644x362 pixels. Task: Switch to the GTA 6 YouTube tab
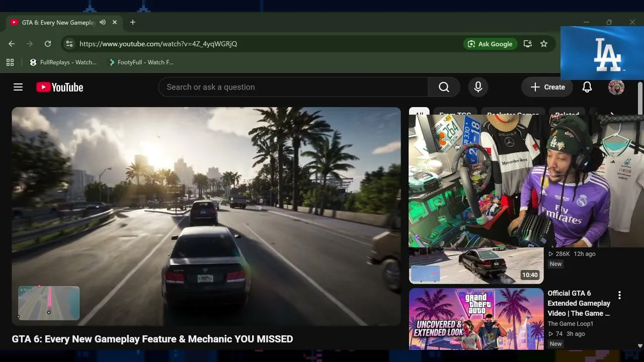tap(64, 22)
